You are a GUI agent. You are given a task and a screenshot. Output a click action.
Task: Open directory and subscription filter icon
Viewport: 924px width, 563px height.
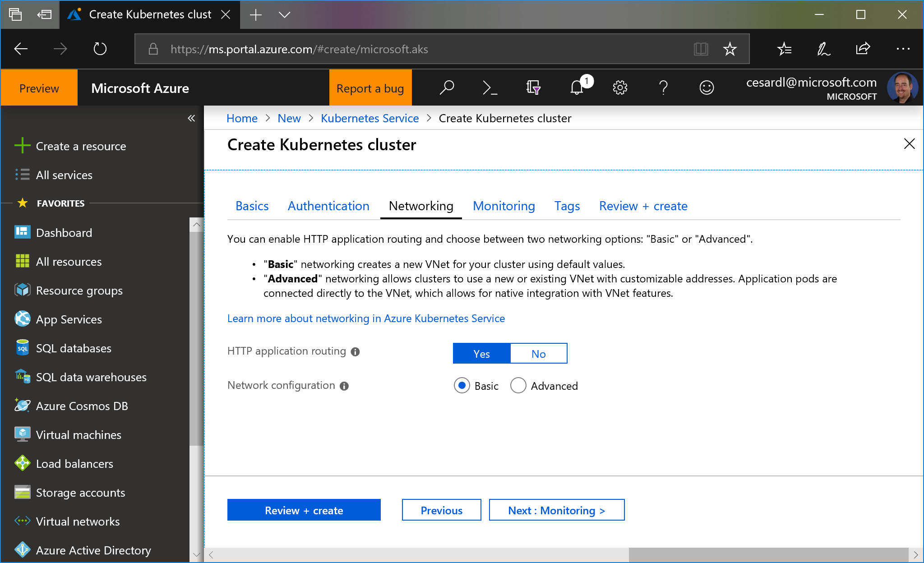[x=533, y=88]
